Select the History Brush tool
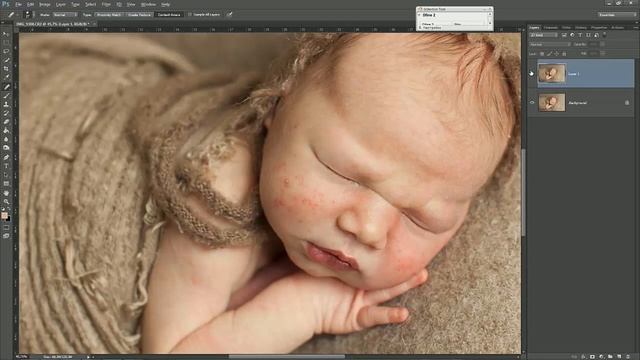This screenshot has width=640, height=360. point(6,113)
